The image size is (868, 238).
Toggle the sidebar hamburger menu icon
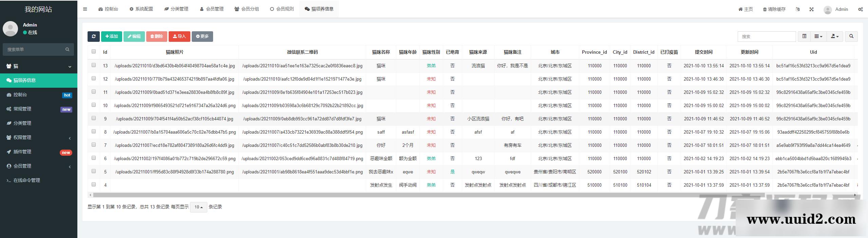85,9
